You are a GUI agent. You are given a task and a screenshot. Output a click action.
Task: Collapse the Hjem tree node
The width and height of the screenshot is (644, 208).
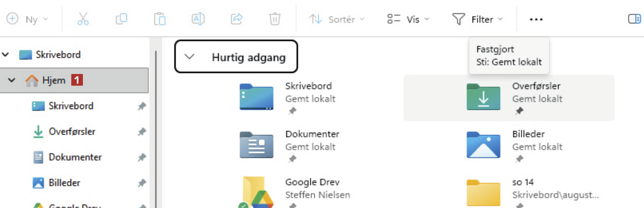click(x=12, y=80)
